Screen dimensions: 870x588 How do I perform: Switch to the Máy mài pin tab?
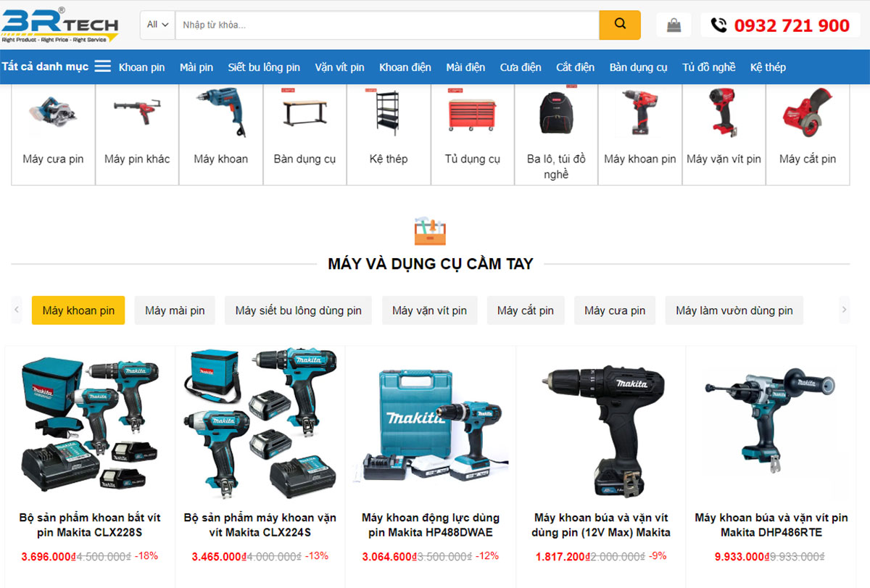point(175,310)
